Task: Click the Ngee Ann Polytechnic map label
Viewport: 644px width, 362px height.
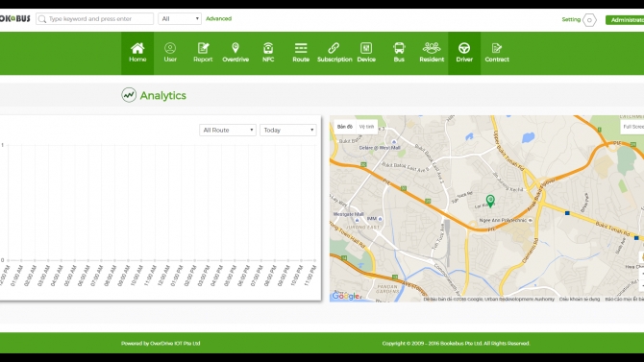Action: (503, 221)
